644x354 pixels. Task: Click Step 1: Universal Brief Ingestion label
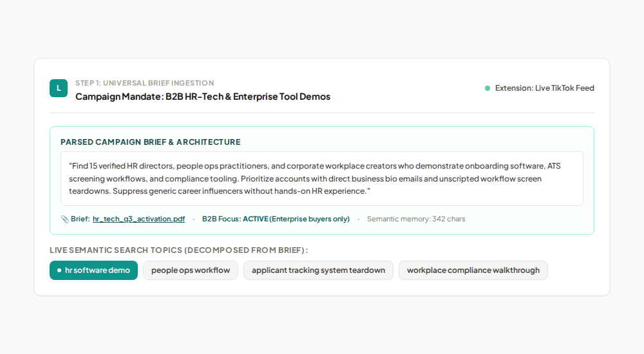point(144,83)
